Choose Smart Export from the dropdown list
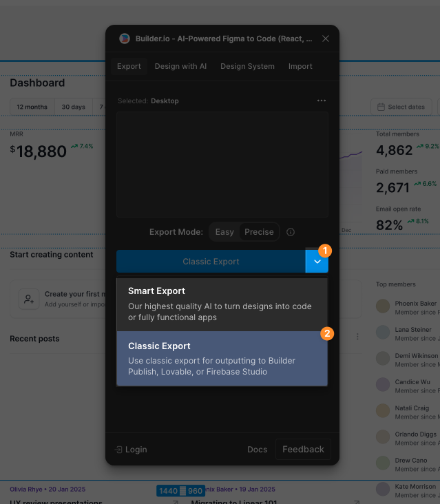This screenshot has height=504, width=440. coord(222,304)
